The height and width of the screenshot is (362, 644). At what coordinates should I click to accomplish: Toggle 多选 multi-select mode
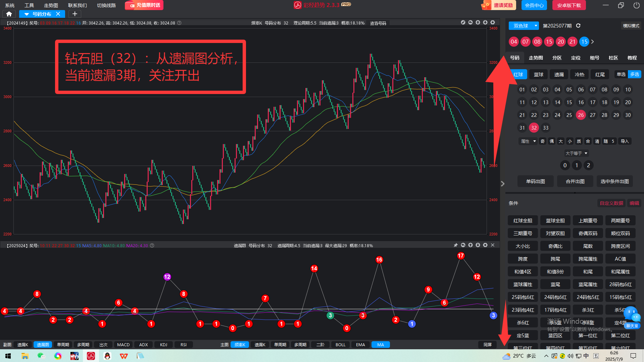635,74
